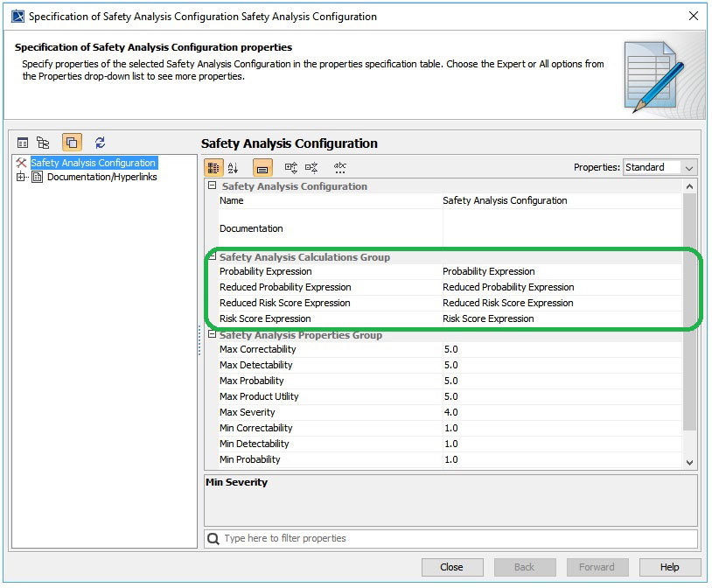Click the refresh arrows icon above tree

pyautogui.click(x=100, y=143)
